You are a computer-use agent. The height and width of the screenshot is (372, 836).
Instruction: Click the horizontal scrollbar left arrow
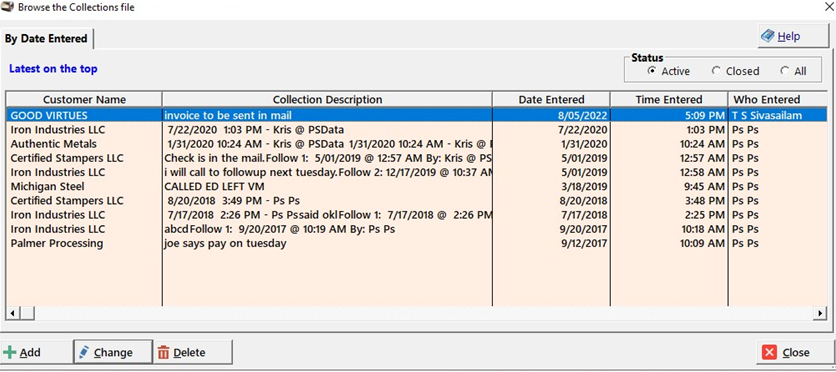pos(13,313)
